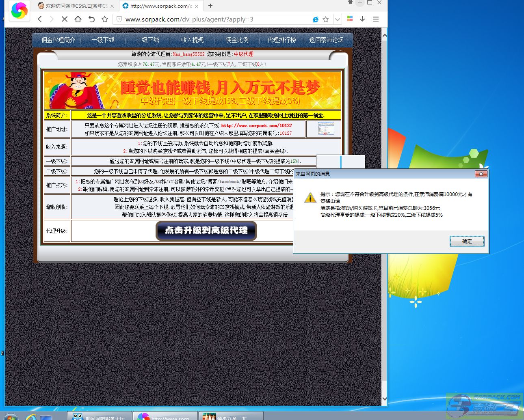Open the browser hamburger menu
The height and width of the screenshot is (420, 524).
pyautogui.click(x=376, y=19)
